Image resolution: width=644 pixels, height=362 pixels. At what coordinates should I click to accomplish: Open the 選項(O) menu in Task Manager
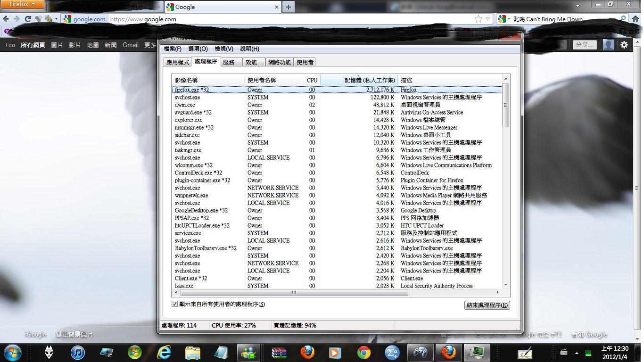(x=198, y=49)
